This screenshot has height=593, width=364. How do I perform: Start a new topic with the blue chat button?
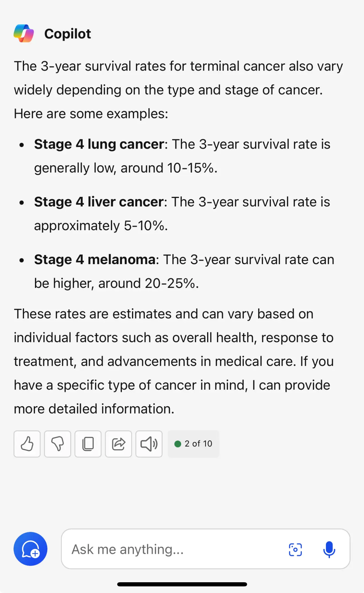coord(30,549)
